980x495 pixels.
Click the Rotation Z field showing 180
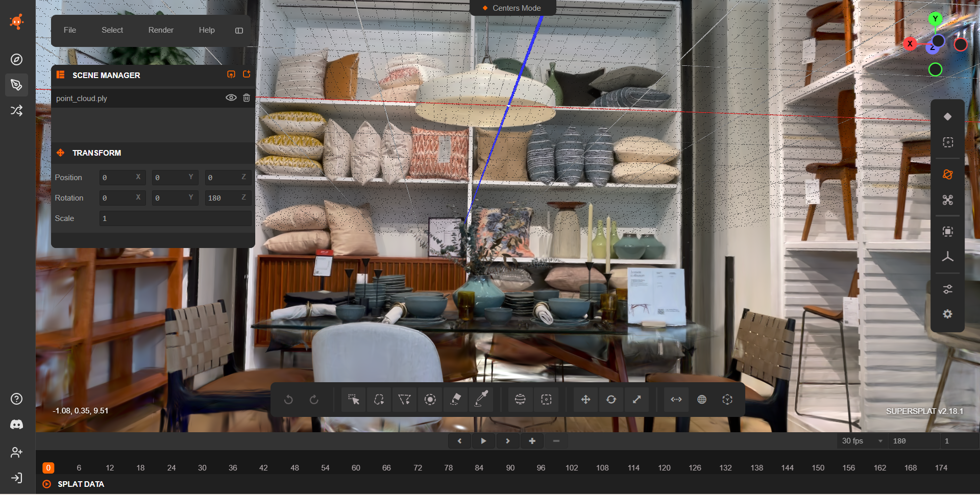228,198
